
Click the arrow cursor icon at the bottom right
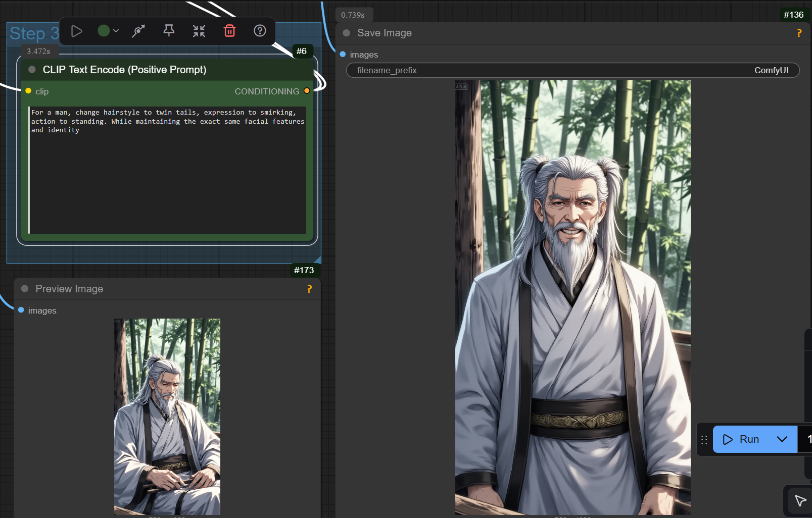pyautogui.click(x=800, y=500)
